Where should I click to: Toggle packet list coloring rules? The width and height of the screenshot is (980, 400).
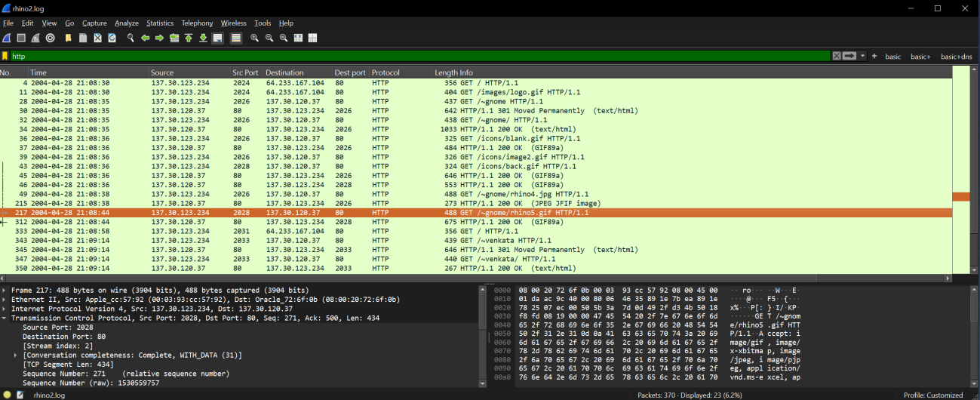click(x=236, y=38)
